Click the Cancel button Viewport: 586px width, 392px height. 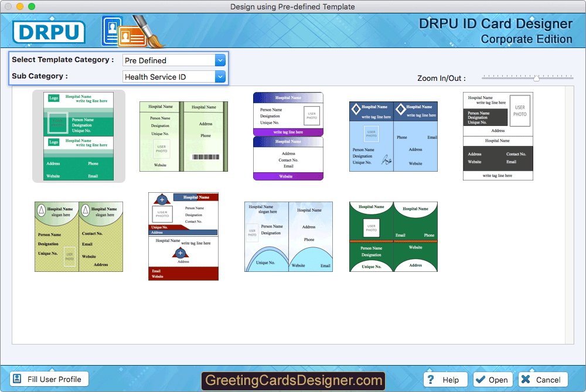click(x=543, y=380)
